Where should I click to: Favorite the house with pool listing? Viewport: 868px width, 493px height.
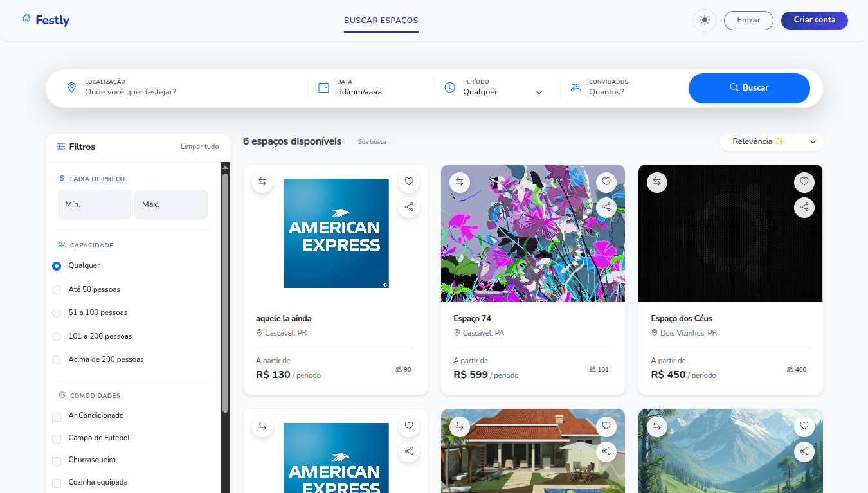(606, 426)
